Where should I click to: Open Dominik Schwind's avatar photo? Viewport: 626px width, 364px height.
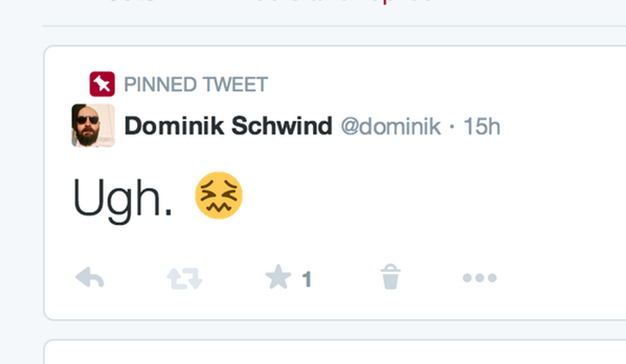tap(93, 126)
